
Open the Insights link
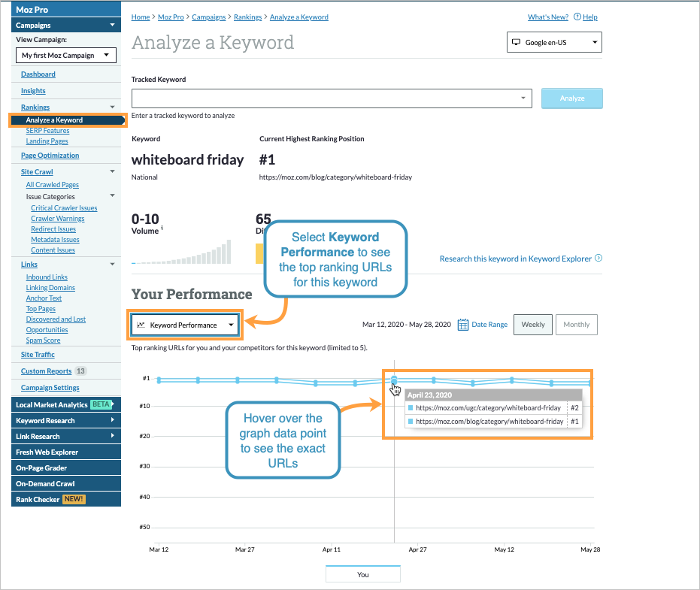[33, 91]
